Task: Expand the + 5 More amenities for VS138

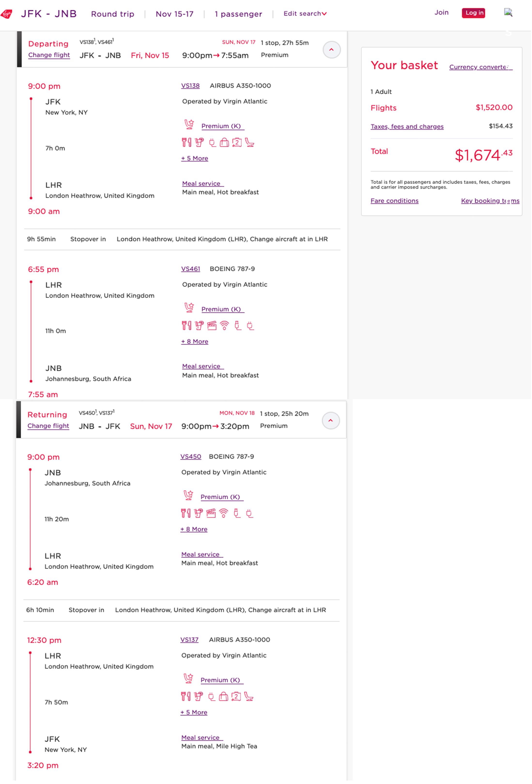Action: [x=195, y=158]
